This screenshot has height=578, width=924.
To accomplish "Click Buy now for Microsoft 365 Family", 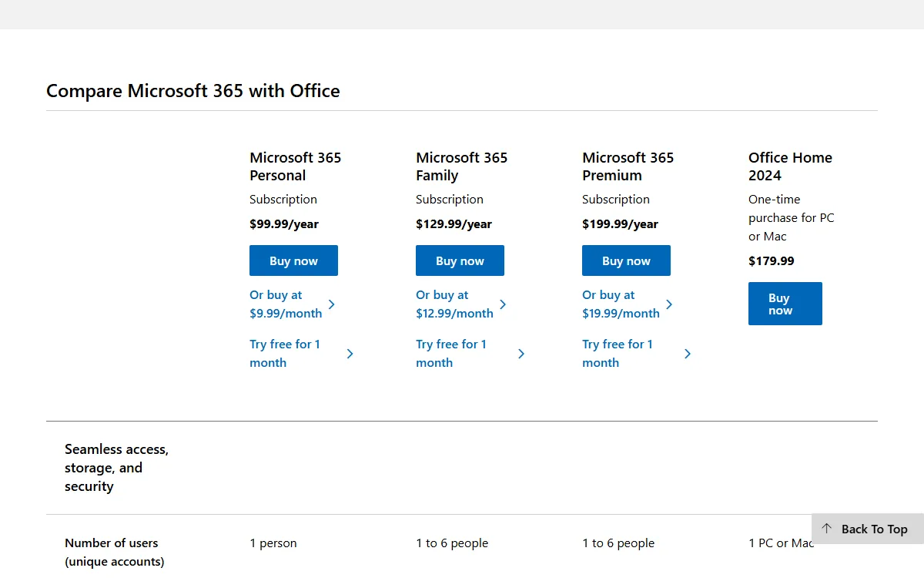I will (460, 260).
